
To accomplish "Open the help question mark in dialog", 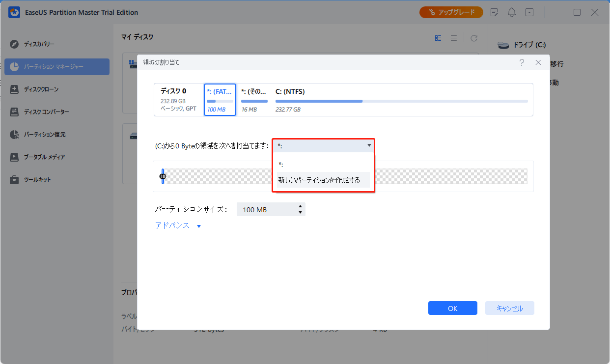I will [x=521, y=62].
